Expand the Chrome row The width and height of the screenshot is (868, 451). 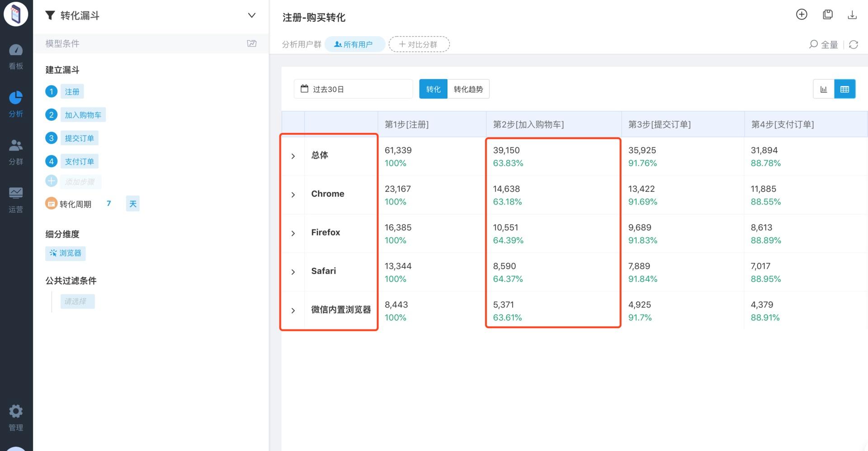pyautogui.click(x=293, y=195)
